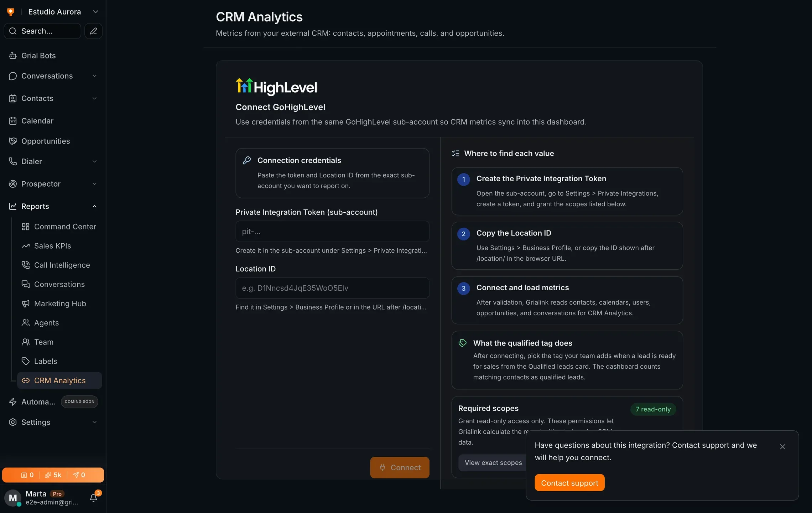Click the Team user icon
This screenshot has height=513, width=812.
pos(26,342)
